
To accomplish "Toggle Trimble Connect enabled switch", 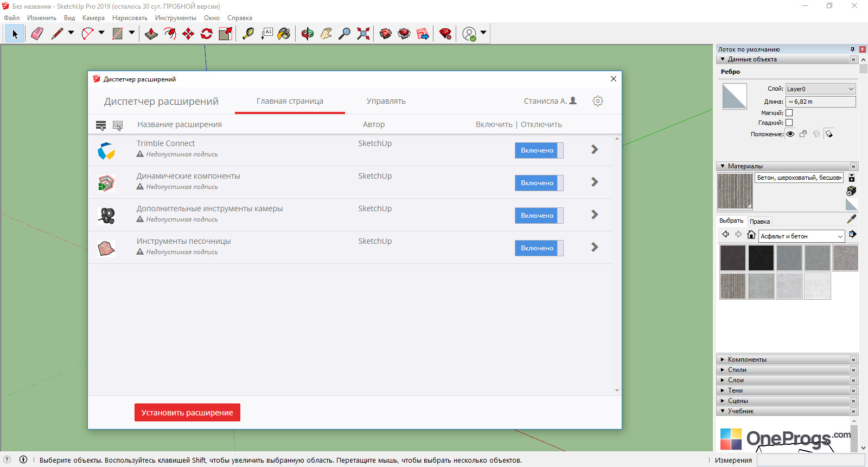I will [x=539, y=150].
